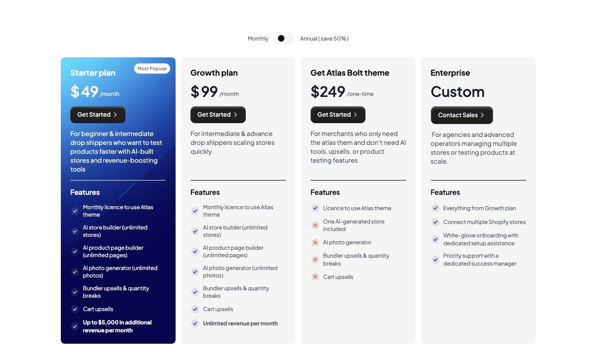Click the checkmark beside Monthly licence to use Atlas theme

click(x=75, y=211)
